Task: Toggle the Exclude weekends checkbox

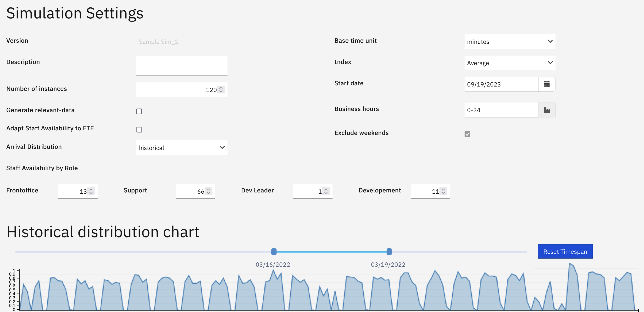Action: pyautogui.click(x=467, y=134)
